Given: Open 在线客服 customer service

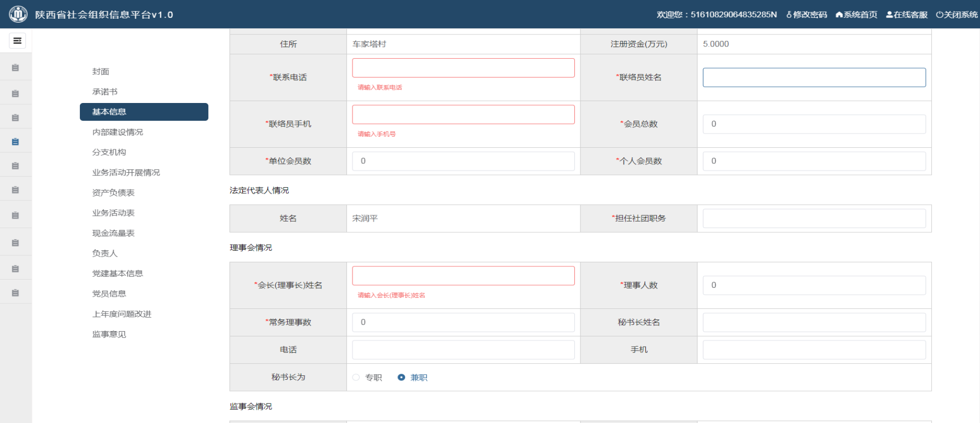Looking at the screenshot, I should (906, 15).
